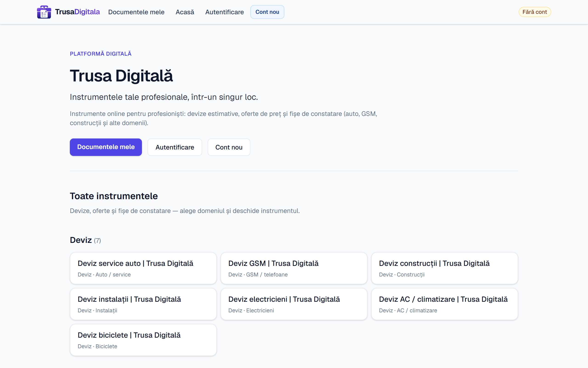This screenshot has width=588, height=368.
Task: Click the Cont nou button below the description
Action: [229, 147]
